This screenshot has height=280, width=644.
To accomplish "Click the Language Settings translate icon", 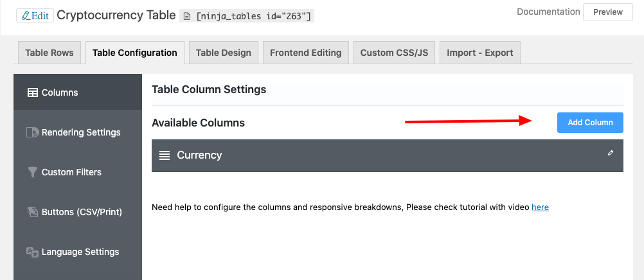I will 32,252.
